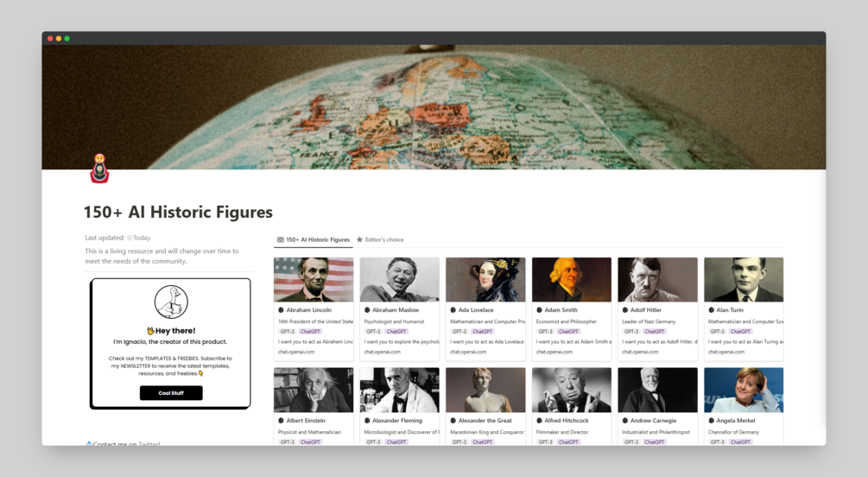Click the icon beside Alan Turing title
868x477 pixels.
[x=712, y=310]
